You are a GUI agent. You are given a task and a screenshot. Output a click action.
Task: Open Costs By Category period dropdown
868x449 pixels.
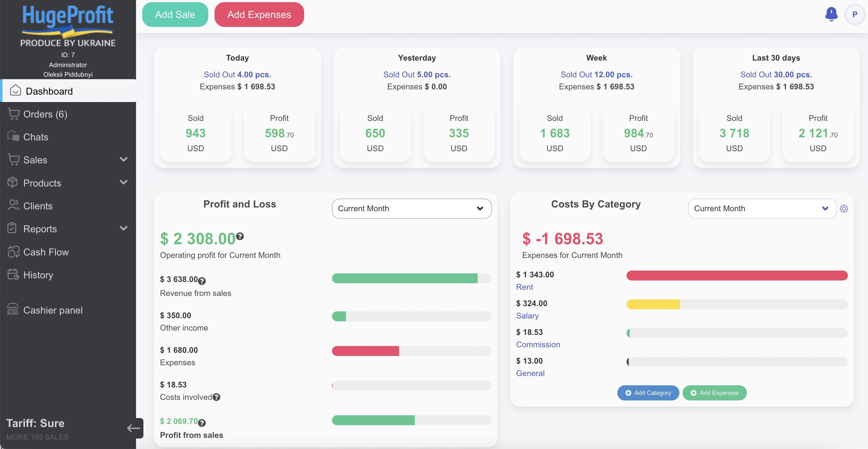pos(761,208)
